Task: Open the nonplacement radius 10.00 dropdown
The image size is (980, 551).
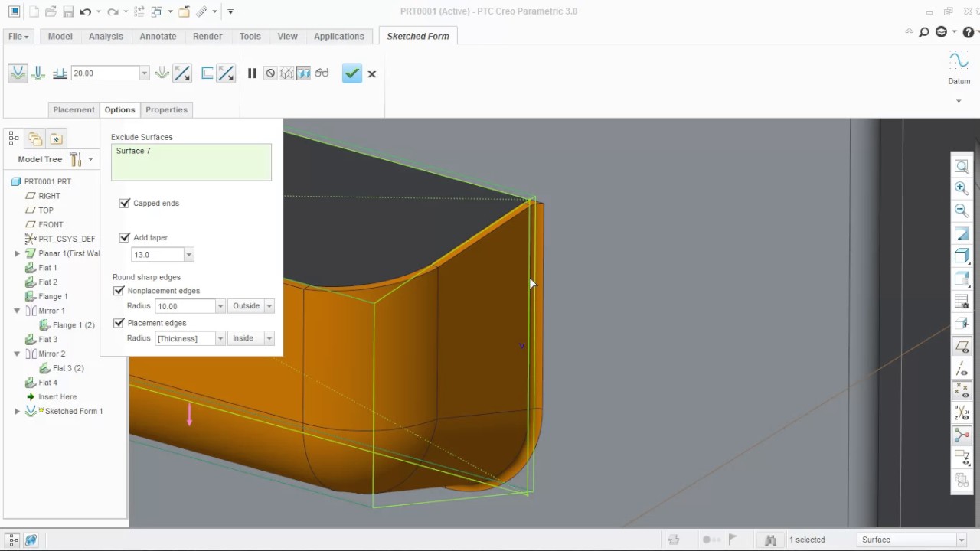Action: point(220,306)
